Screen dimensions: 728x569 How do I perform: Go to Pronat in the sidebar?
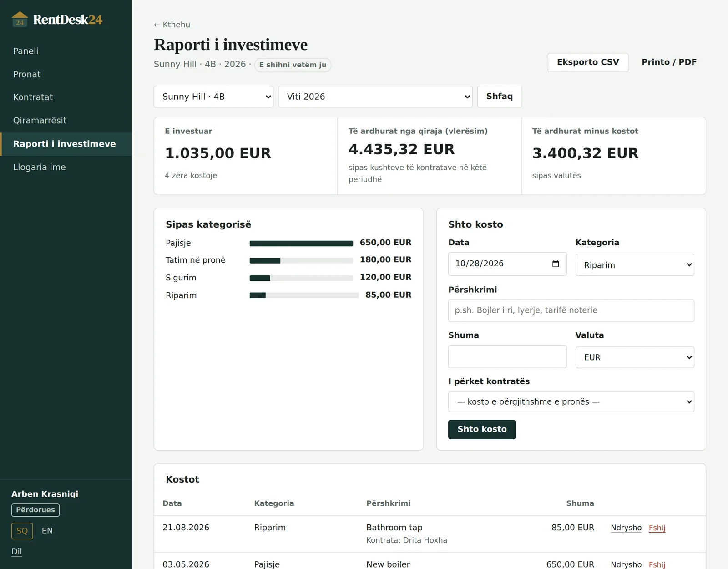click(66, 74)
